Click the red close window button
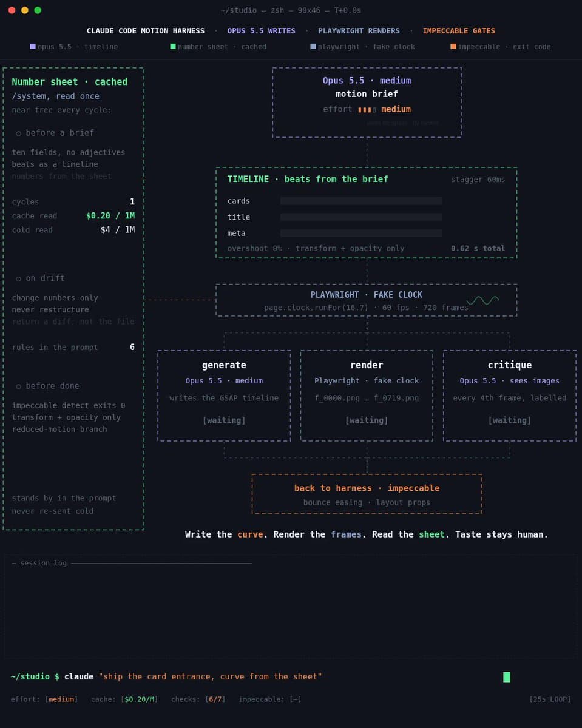The height and width of the screenshot is (728, 582). [12, 10]
